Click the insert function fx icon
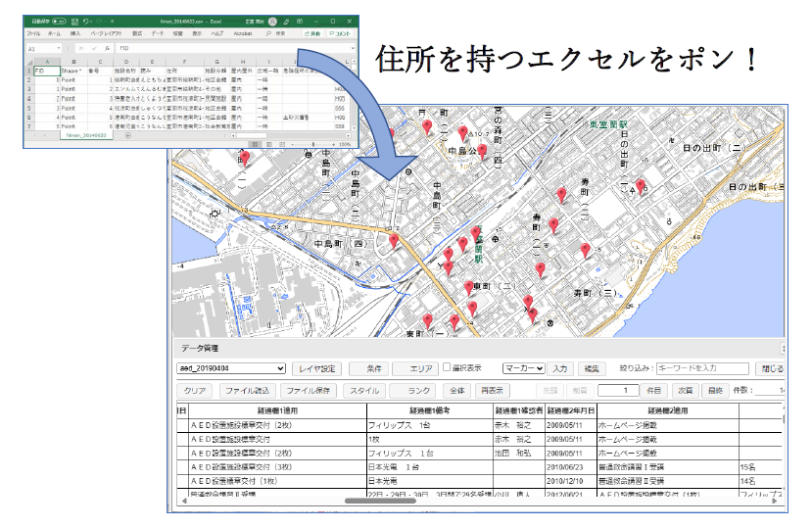The image size is (812, 528). pyautogui.click(x=109, y=47)
